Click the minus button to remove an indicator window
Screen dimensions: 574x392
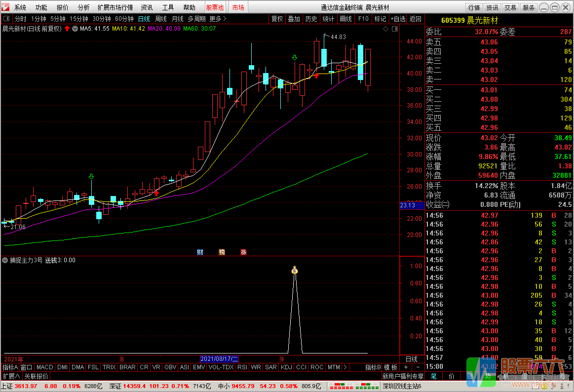(x=418, y=367)
